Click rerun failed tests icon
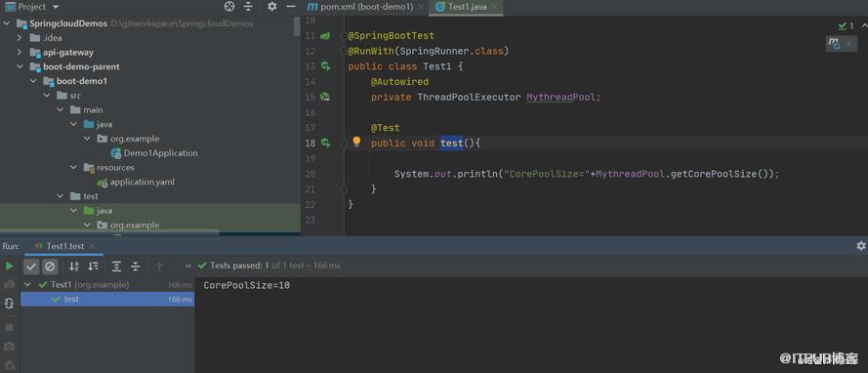This screenshot has height=373, width=868. (9, 284)
